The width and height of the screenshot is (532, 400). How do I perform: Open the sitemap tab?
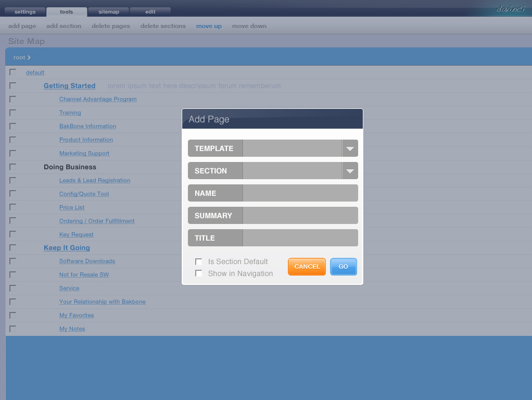point(109,11)
